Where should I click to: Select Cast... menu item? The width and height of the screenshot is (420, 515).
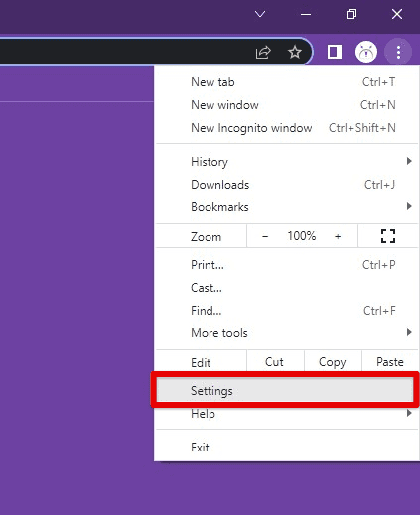(287, 288)
